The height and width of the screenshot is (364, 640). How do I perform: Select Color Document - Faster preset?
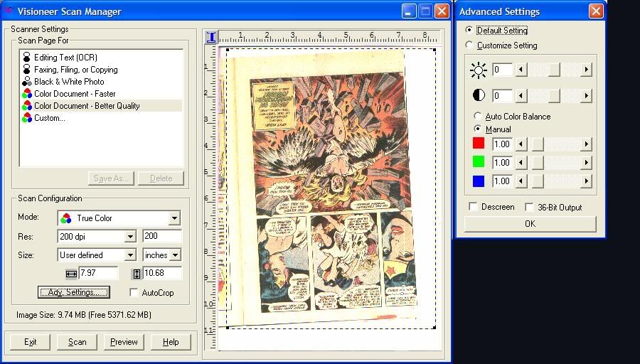click(x=75, y=94)
